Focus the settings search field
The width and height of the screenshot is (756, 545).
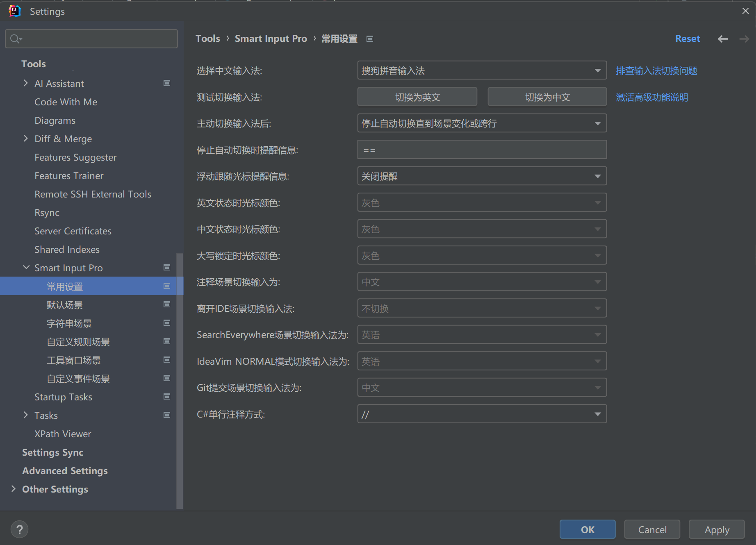tap(91, 39)
